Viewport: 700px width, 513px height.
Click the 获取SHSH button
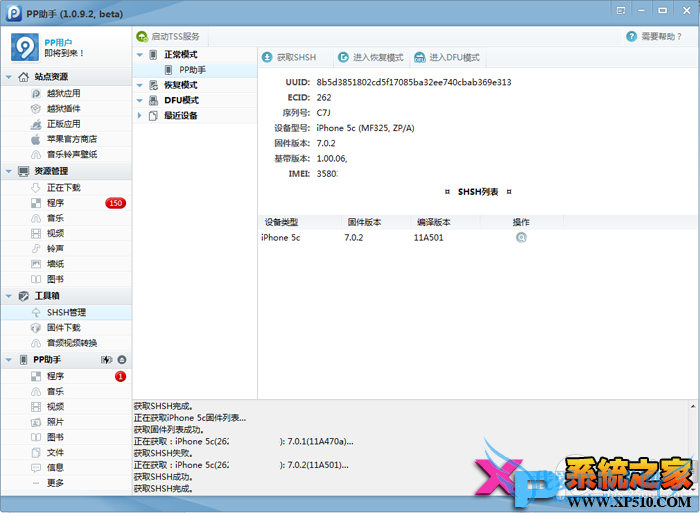pos(288,58)
